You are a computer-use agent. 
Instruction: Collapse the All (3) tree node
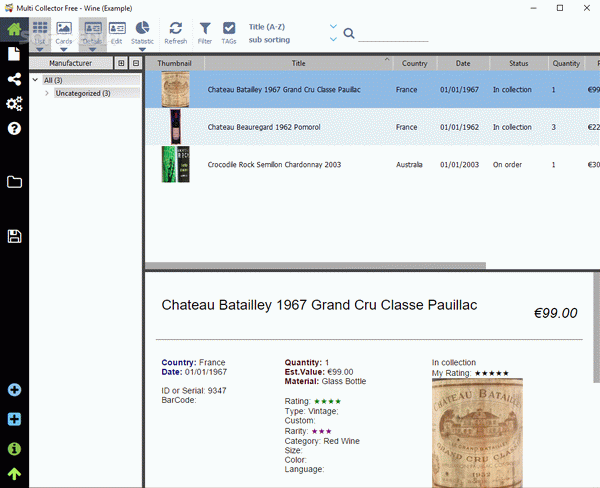point(35,80)
